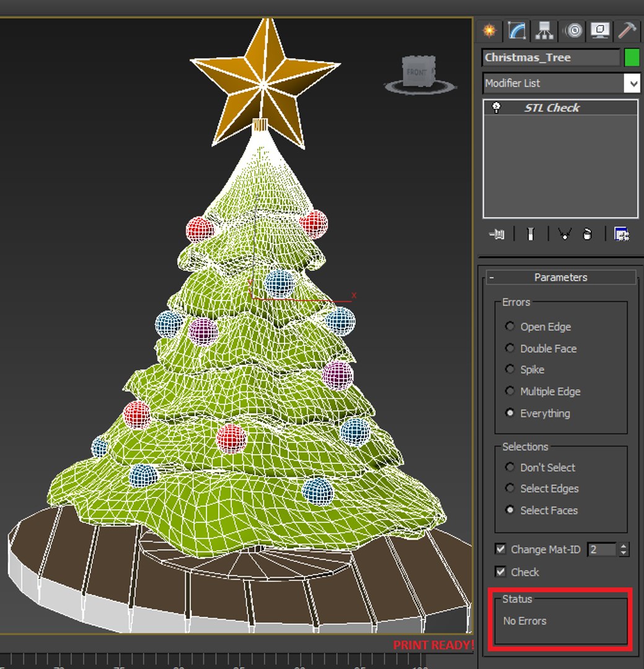
Task: Open the Display panel tab
Action: click(600, 31)
